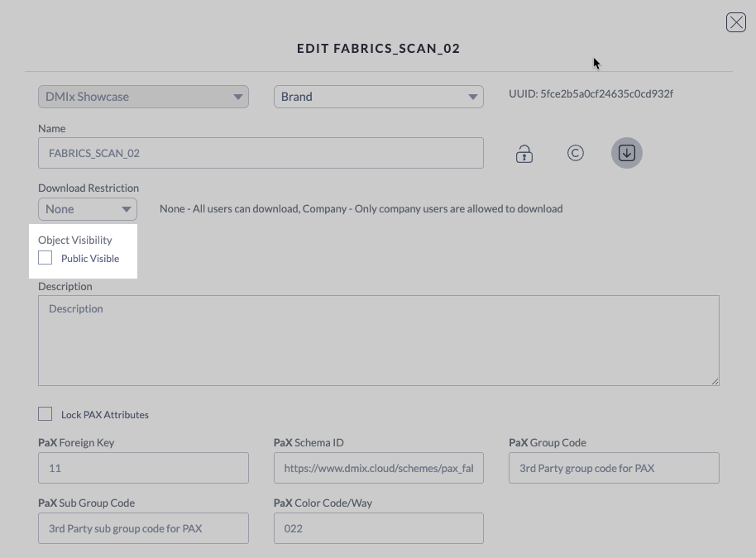Click the PaX Schema ID field
The width and height of the screenshot is (756, 558).
[379, 468]
